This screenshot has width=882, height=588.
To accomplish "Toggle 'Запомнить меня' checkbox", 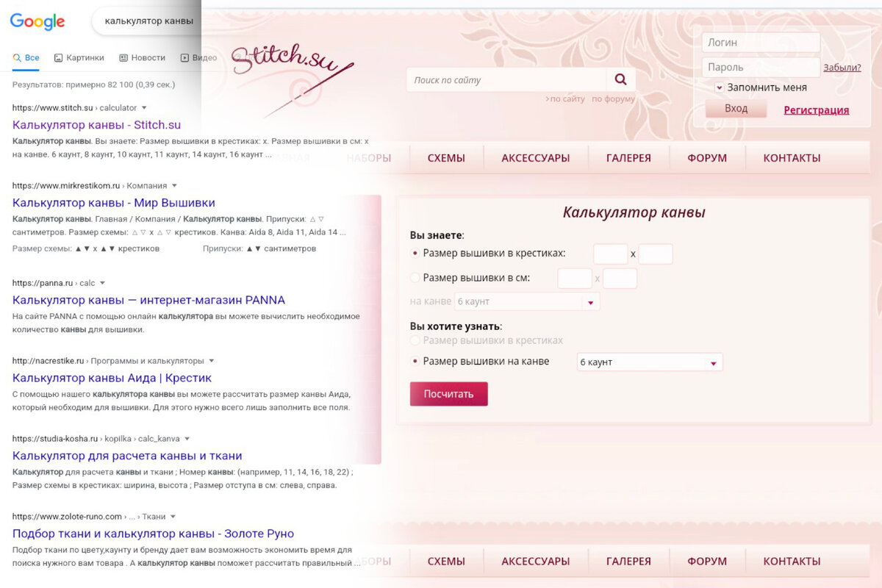I will click(719, 87).
